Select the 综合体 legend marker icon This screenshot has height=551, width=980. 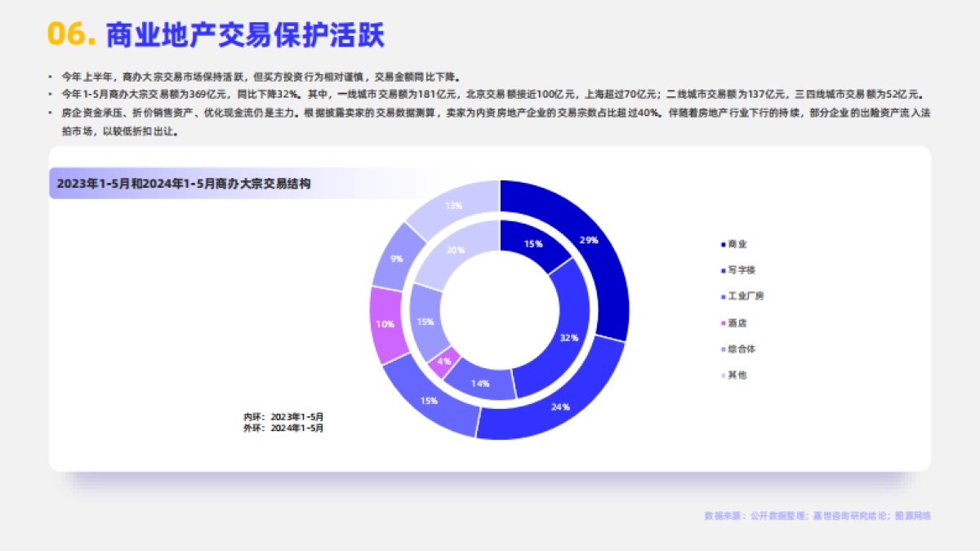click(722, 349)
